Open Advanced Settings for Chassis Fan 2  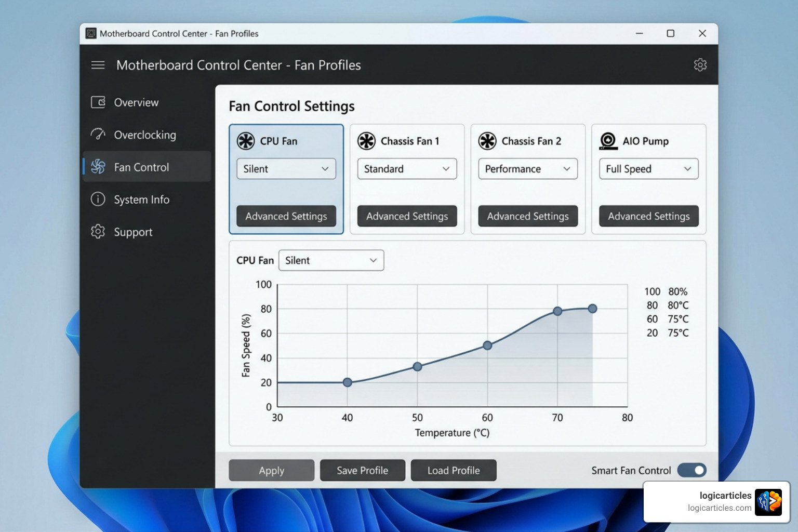[x=528, y=216]
